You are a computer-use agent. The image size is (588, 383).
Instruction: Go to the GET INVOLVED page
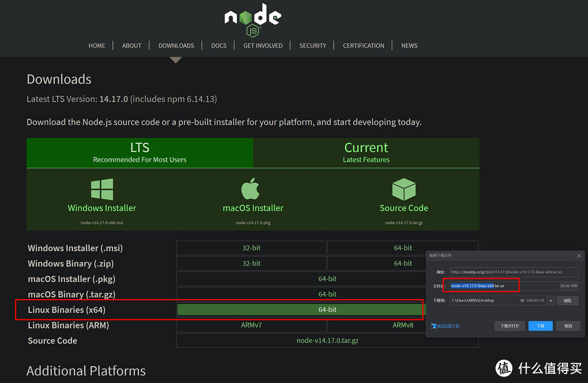point(262,46)
